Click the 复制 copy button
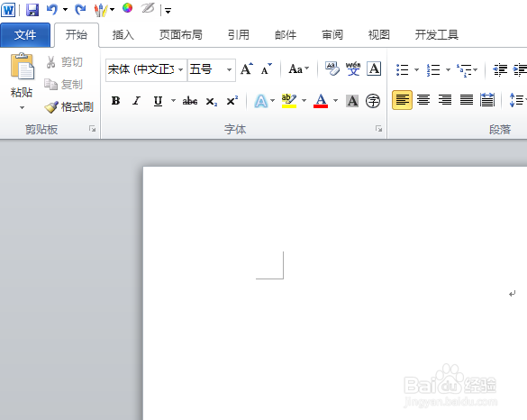The width and height of the screenshot is (527, 420). (x=64, y=85)
